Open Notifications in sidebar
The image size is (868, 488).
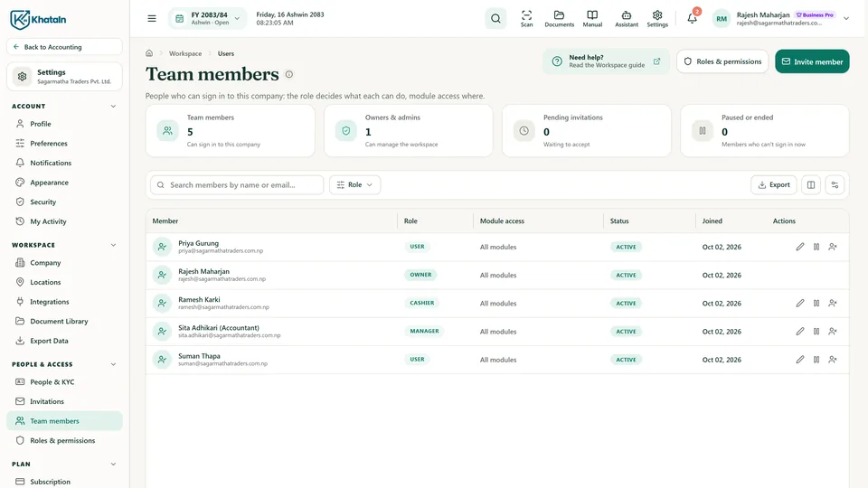coord(64,163)
